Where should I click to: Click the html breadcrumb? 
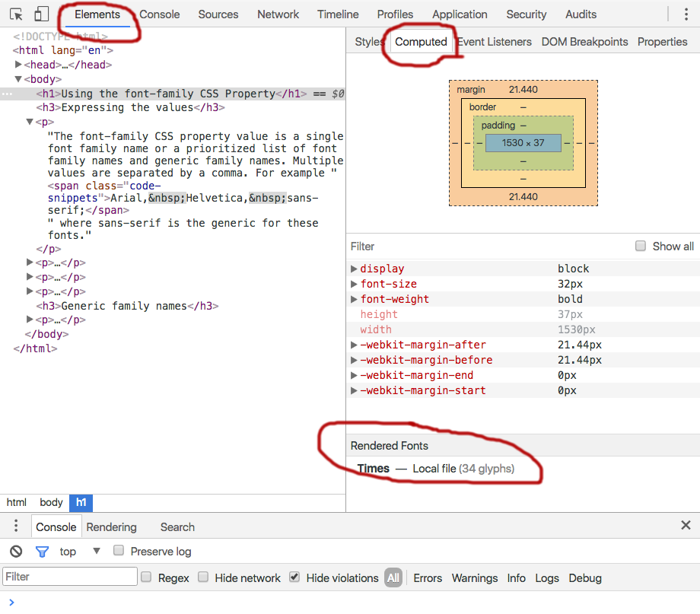coord(17,502)
